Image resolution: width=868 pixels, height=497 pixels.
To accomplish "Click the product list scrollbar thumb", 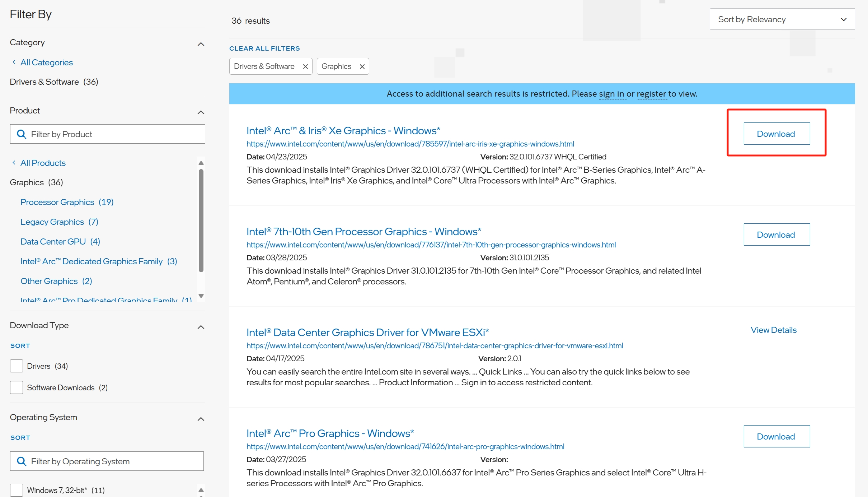I will coord(201,221).
